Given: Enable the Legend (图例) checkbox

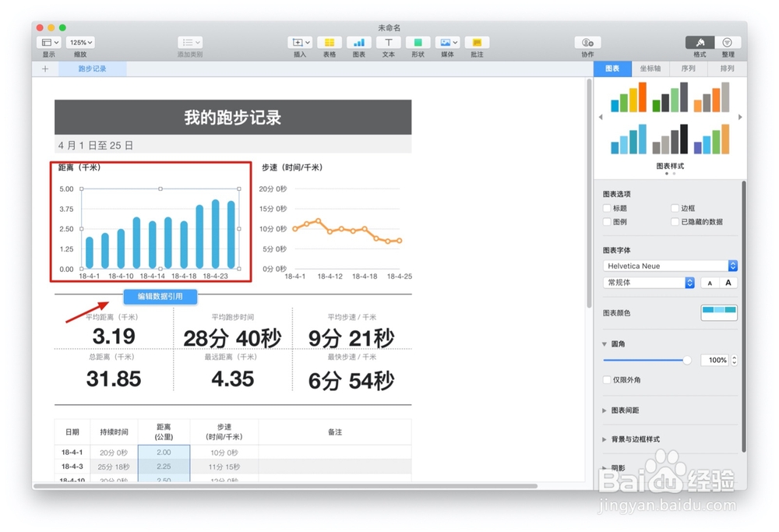Looking at the screenshot, I should (x=607, y=222).
